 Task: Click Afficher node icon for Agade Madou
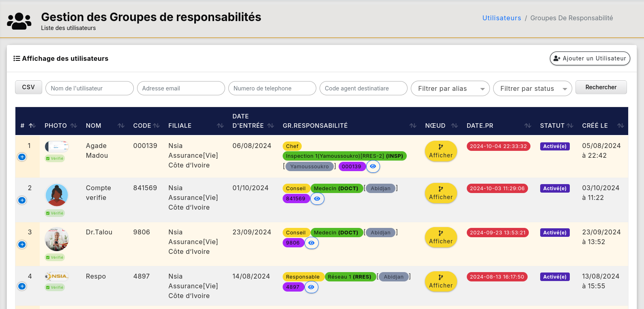click(440, 147)
